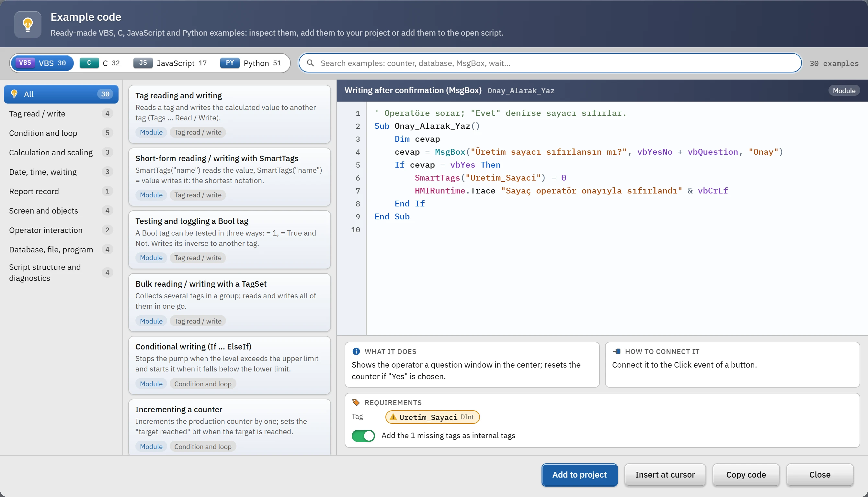Image resolution: width=868 pixels, height=497 pixels.
Task: Toggle off adding missing tags as internal tags
Action: pyautogui.click(x=363, y=436)
